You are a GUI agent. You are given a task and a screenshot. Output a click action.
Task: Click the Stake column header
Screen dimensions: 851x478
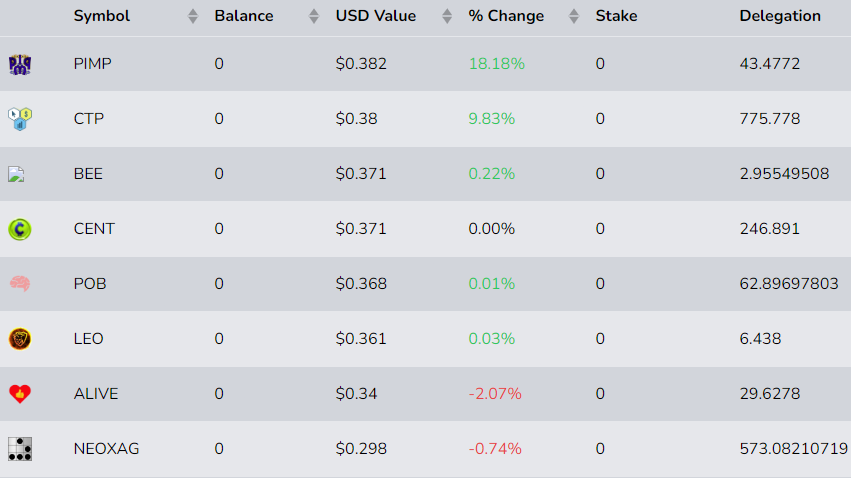point(616,16)
